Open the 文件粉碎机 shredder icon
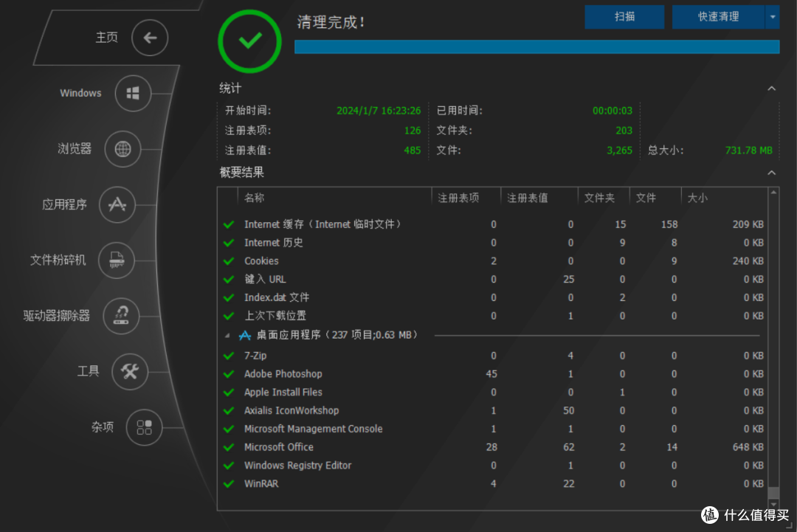Viewport: 797px width, 532px height. [x=117, y=260]
